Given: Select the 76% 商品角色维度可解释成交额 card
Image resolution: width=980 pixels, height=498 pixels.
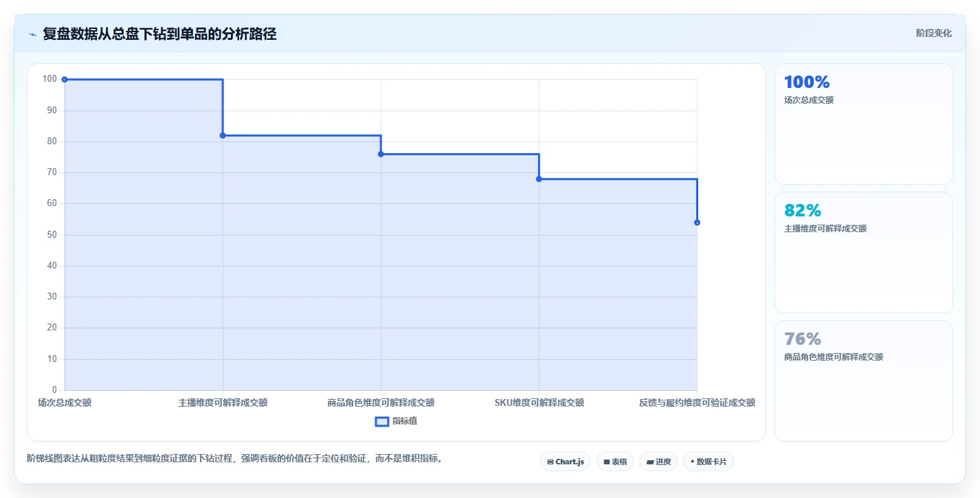Looking at the screenshot, I should click(x=864, y=381).
